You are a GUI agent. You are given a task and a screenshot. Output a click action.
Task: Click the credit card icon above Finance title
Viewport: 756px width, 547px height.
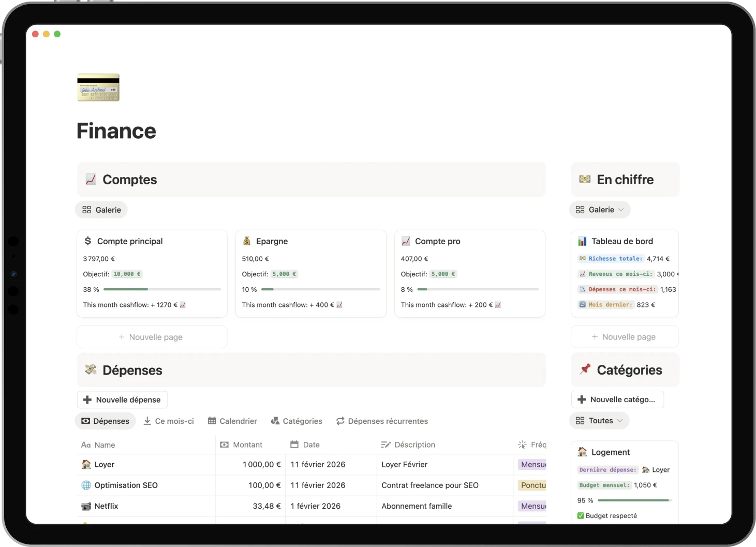pos(98,87)
